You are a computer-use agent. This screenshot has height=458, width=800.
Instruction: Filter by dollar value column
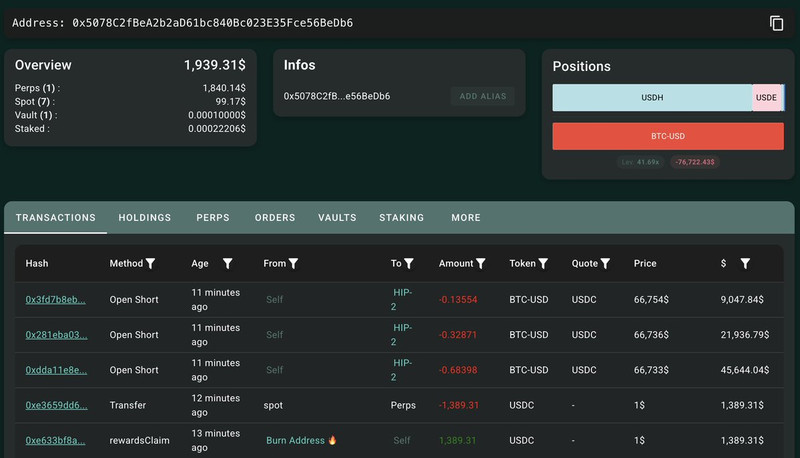point(745,264)
